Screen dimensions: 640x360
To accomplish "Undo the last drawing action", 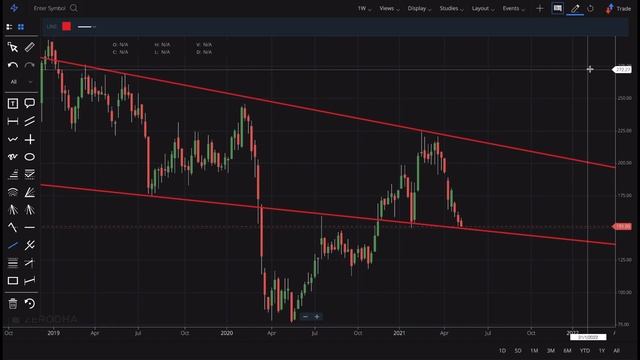I will point(13,65).
